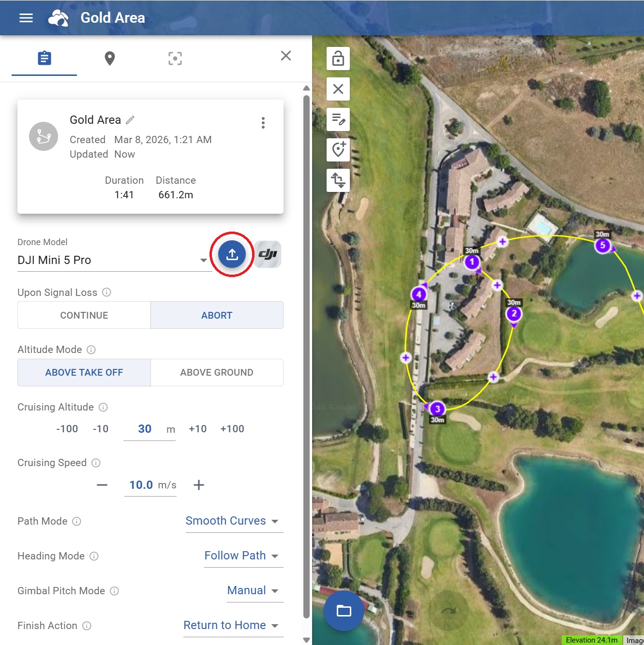Viewport: 644px width, 645px height.
Task: Click the reverse route direction icon
Action: point(338,180)
